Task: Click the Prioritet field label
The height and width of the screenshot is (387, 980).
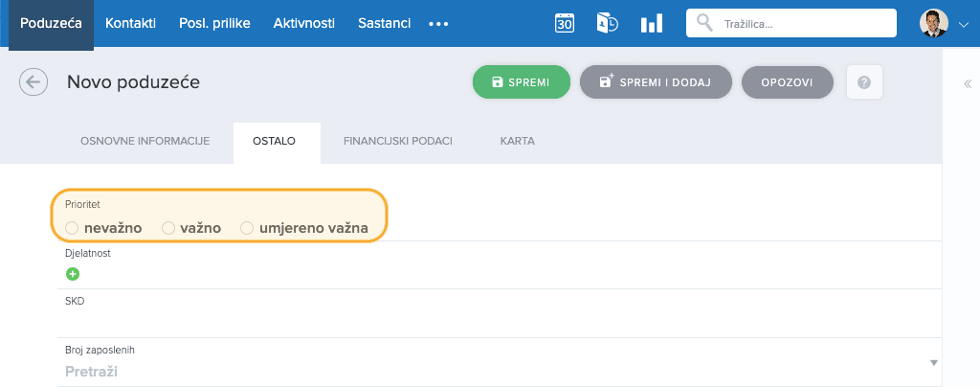Action: tap(82, 204)
